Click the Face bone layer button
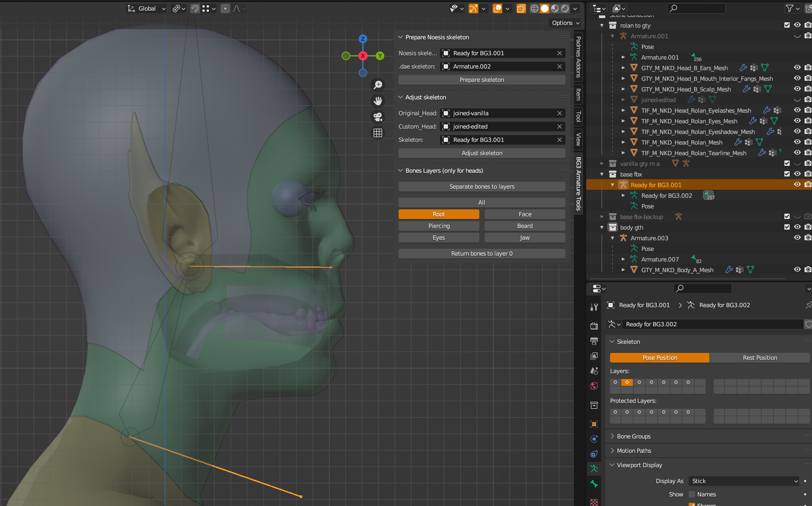Viewport: 812px width, 506px height. pos(525,214)
